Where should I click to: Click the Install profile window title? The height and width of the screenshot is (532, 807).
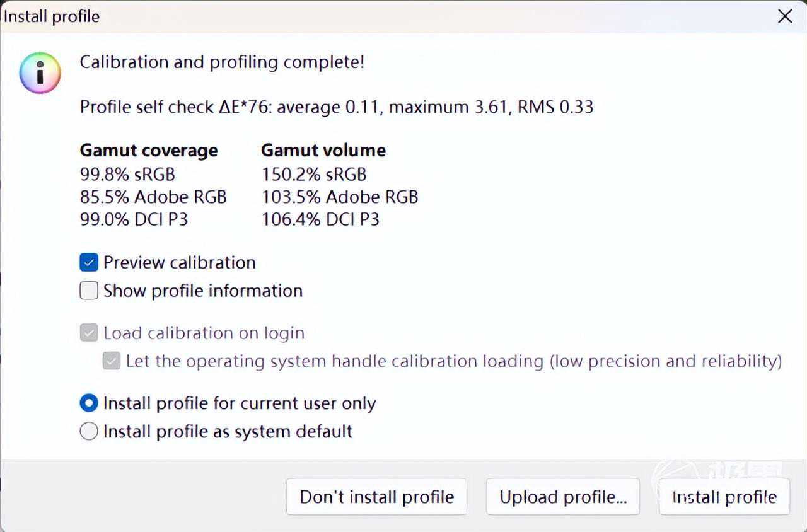tap(52, 16)
